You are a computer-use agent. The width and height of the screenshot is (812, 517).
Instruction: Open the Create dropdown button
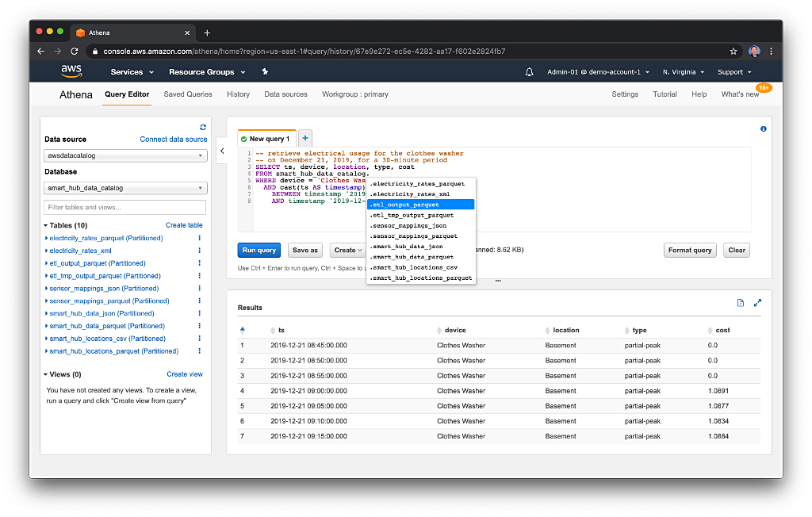[347, 251]
